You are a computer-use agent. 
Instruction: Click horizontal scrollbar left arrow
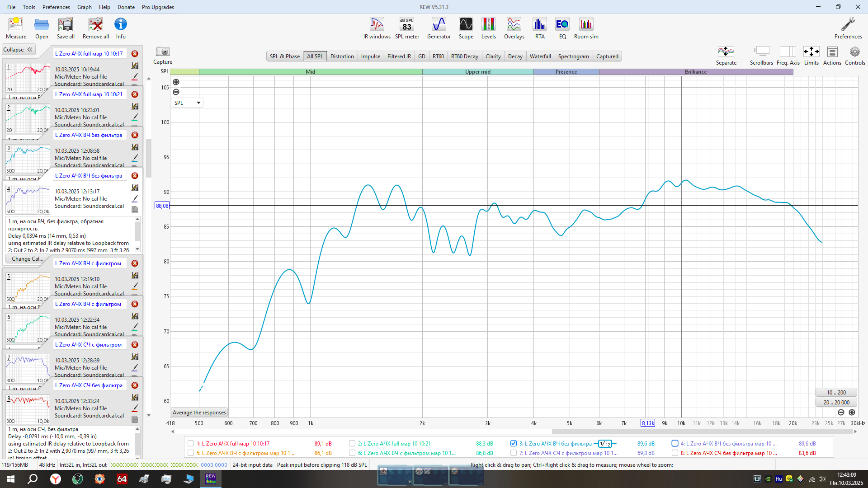point(172,432)
